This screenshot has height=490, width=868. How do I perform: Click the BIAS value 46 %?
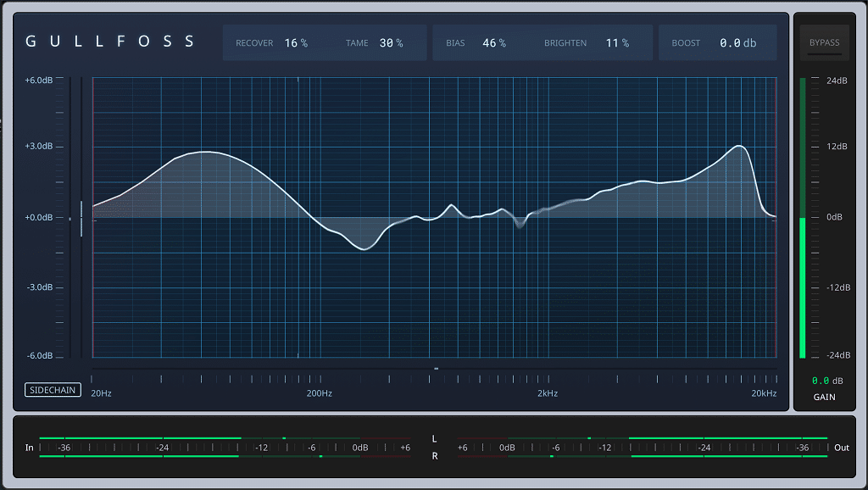click(494, 42)
